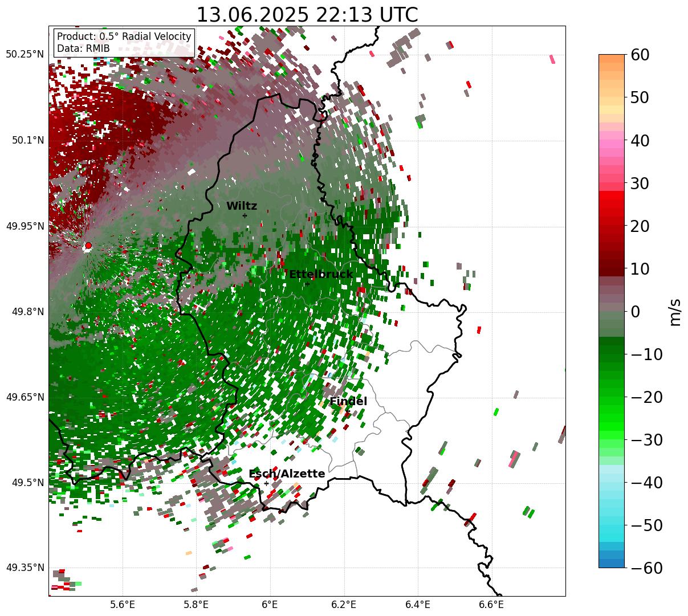Click the colorbar tick label 50
This screenshot has width=688, height=616.
pyautogui.click(x=640, y=97)
